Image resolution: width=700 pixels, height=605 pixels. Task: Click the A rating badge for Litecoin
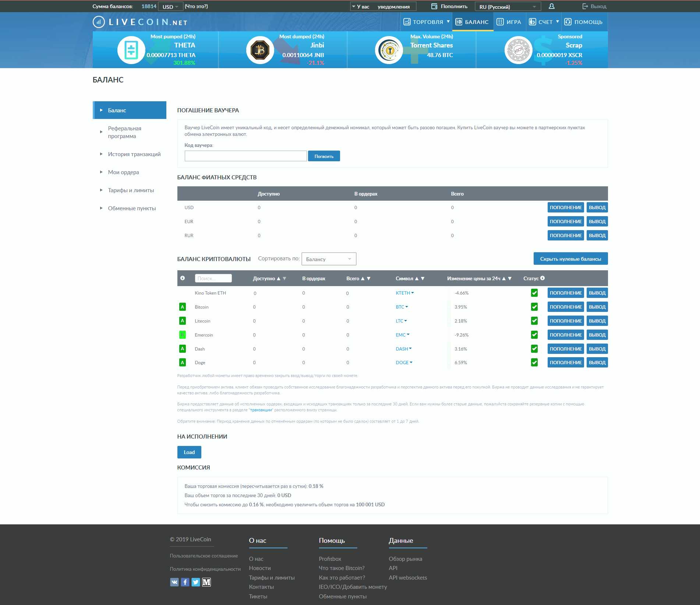pyautogui.click(x=182, y=321)
